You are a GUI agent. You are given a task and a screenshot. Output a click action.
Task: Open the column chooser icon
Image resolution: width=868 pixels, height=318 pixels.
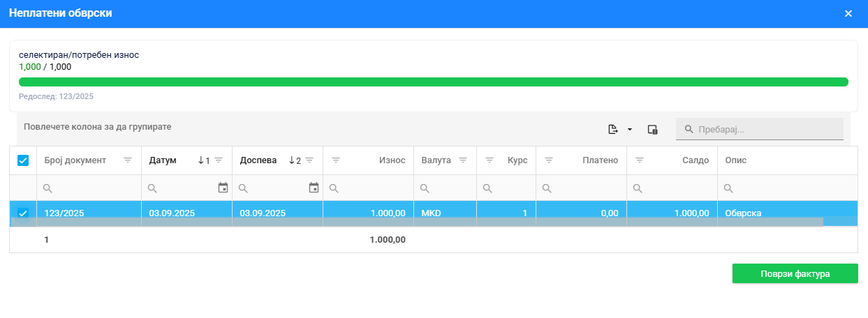[x=652, y=129]
